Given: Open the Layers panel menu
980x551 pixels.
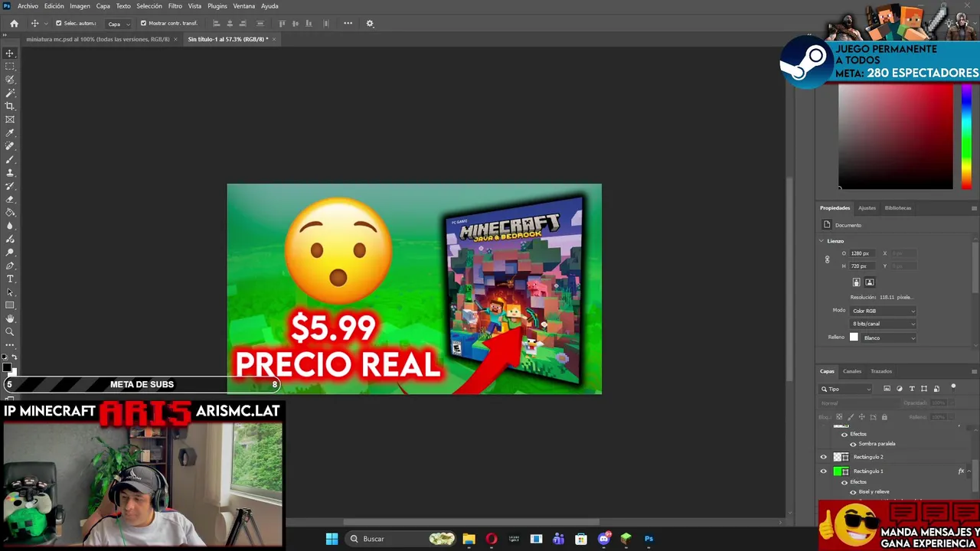Looking at the screenshot, I should coord(974,371).
